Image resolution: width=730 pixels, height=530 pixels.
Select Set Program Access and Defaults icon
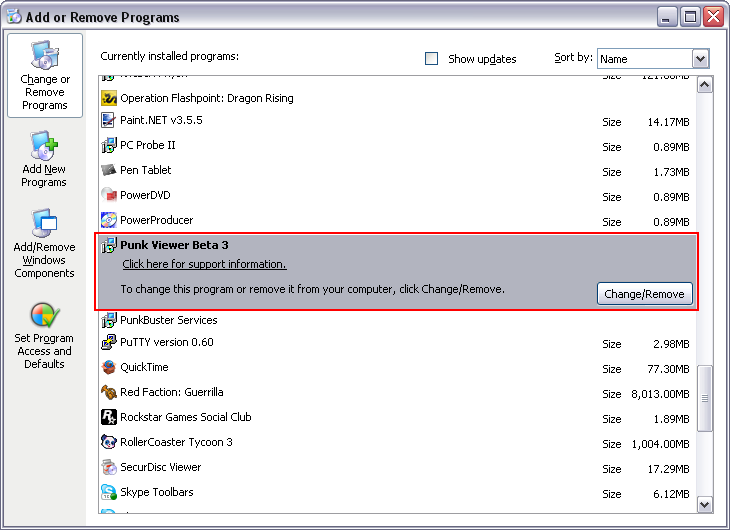[45, 315]
